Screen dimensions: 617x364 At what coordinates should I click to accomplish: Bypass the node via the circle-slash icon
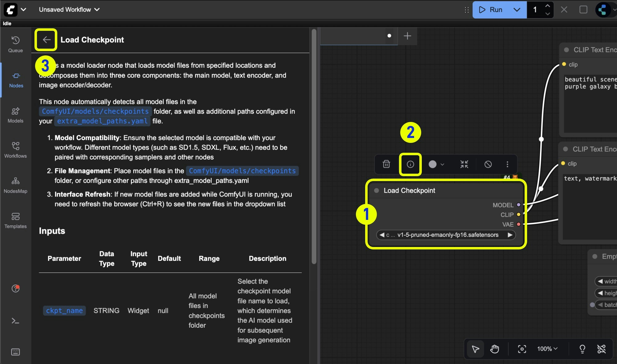(488, 164)
